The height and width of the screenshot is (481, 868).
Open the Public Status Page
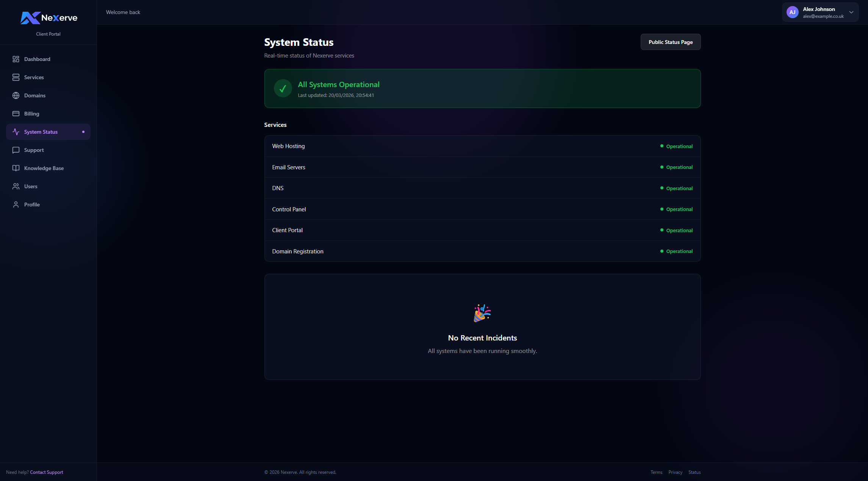click(x=670, y=42)
